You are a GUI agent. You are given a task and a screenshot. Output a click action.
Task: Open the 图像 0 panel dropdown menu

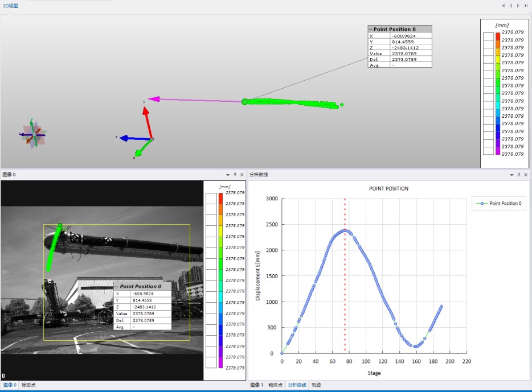click(x=228, y=175)
